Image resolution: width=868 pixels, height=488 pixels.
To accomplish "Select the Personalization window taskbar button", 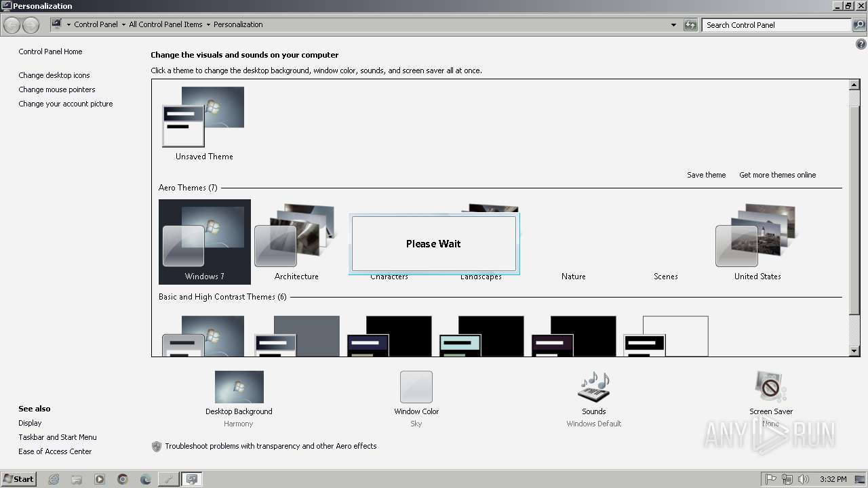I will point(192,479).
